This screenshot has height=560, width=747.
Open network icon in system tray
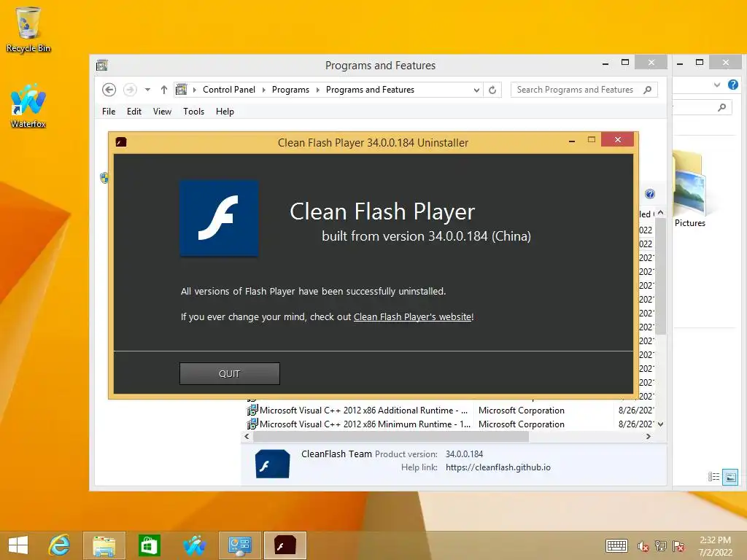coord(661,546)
